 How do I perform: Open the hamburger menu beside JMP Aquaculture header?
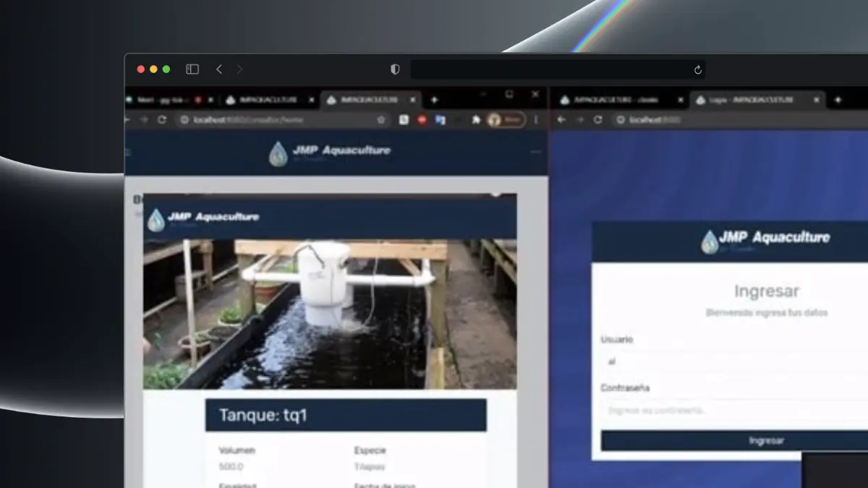(128, 152)
